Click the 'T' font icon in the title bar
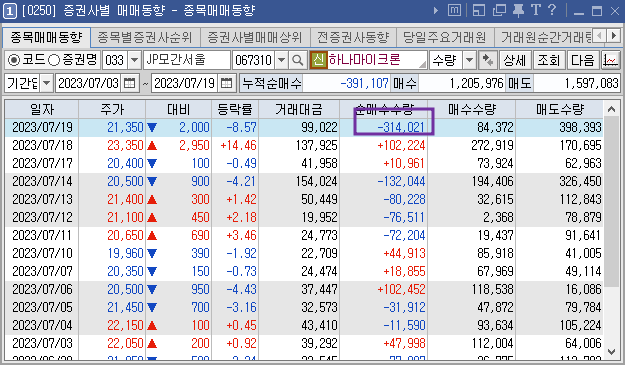 (536, 10)
